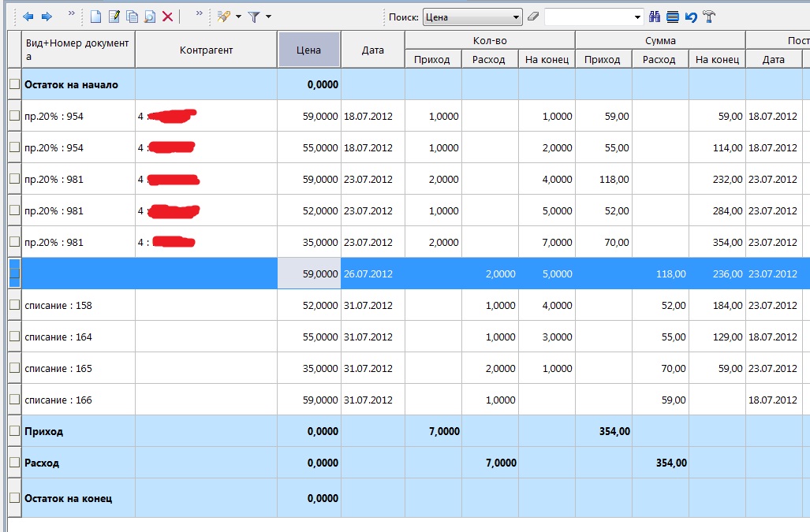Tick the checkbox of списание : 158 row
The image size is (810, 532).
[x=14, y=304]
